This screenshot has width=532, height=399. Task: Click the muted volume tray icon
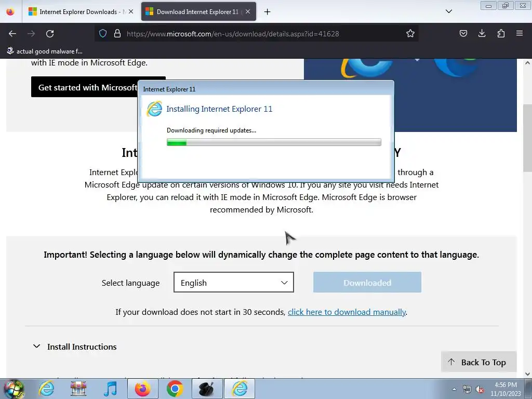pyautogui.click(x=480, y=389)
